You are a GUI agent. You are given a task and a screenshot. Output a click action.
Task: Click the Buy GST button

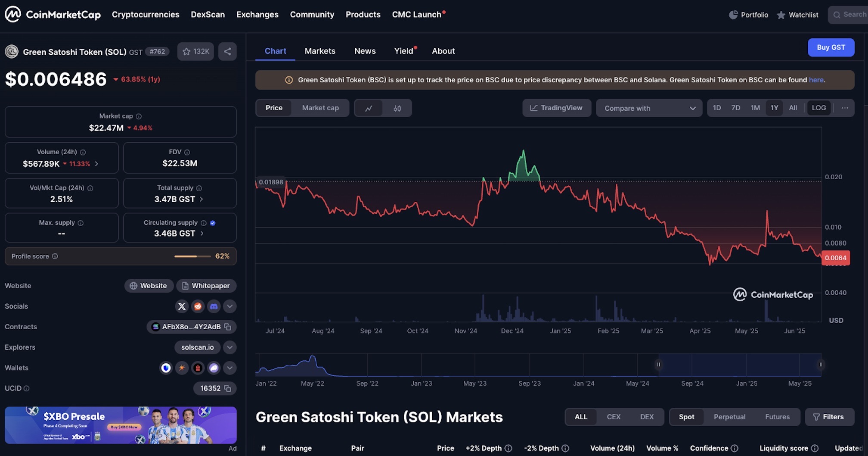(831, 47)
